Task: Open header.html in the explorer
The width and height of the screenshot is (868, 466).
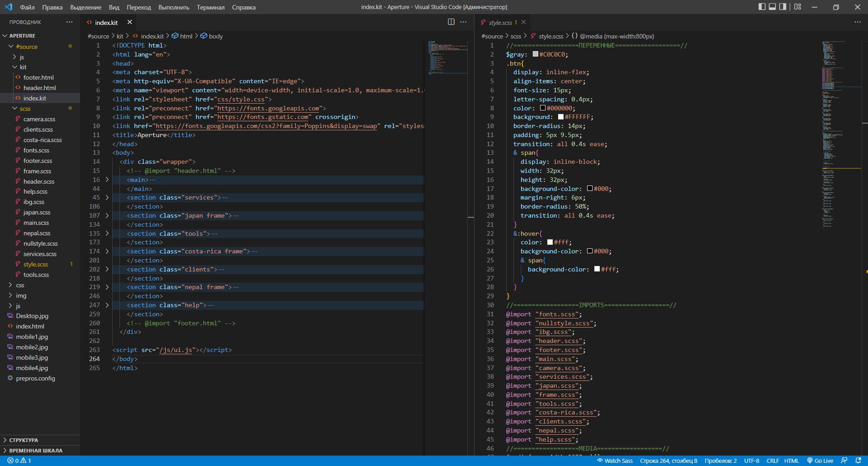Action: [x=40, y=88]
